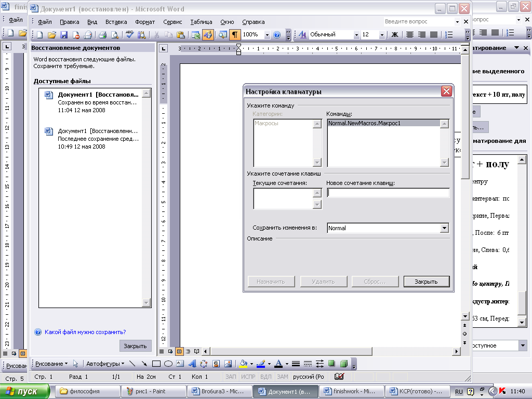Open the zoom 100% dropdown
The image size is (532, 399).
[x=267, y=35]
